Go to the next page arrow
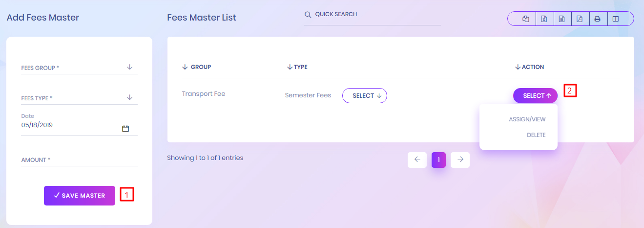 [460, 160]
